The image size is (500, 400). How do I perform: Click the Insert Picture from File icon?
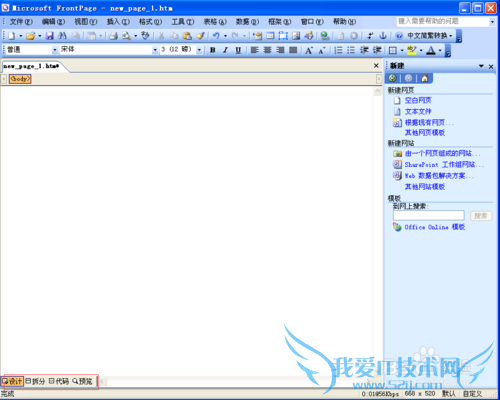(296, 36)
